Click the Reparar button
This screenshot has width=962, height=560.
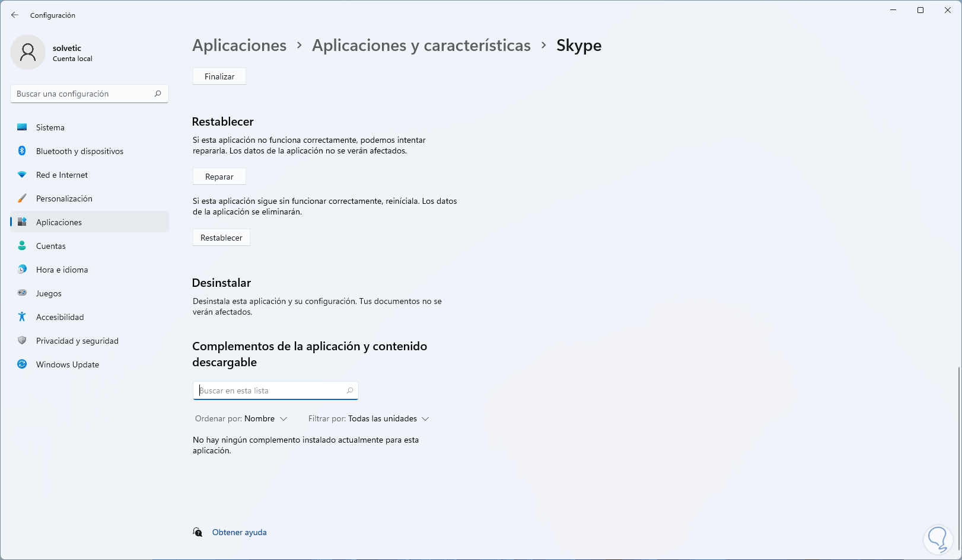point(219,177)
